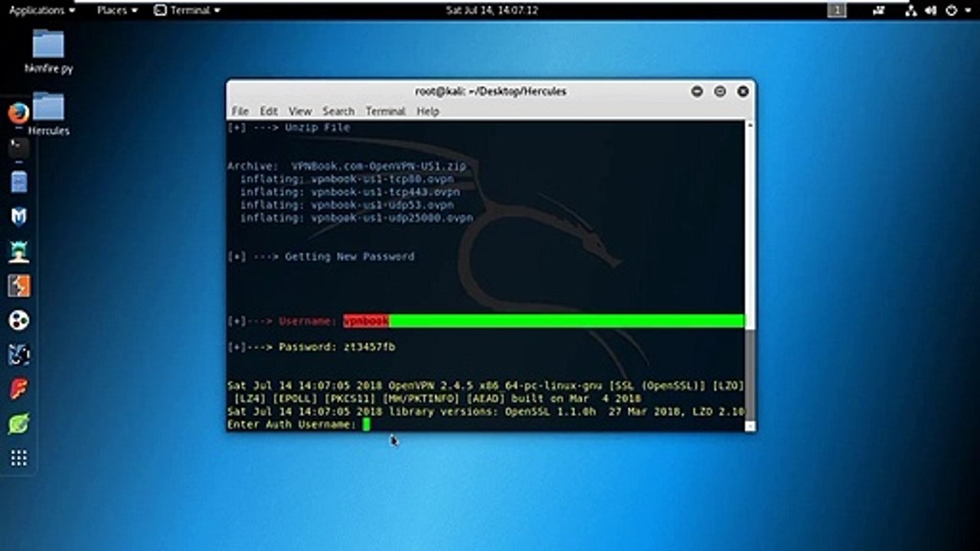Launch the green leaf dock icon
Image resolution: width=980 pixels, height=551 pixels.
[x=18, y=423]
